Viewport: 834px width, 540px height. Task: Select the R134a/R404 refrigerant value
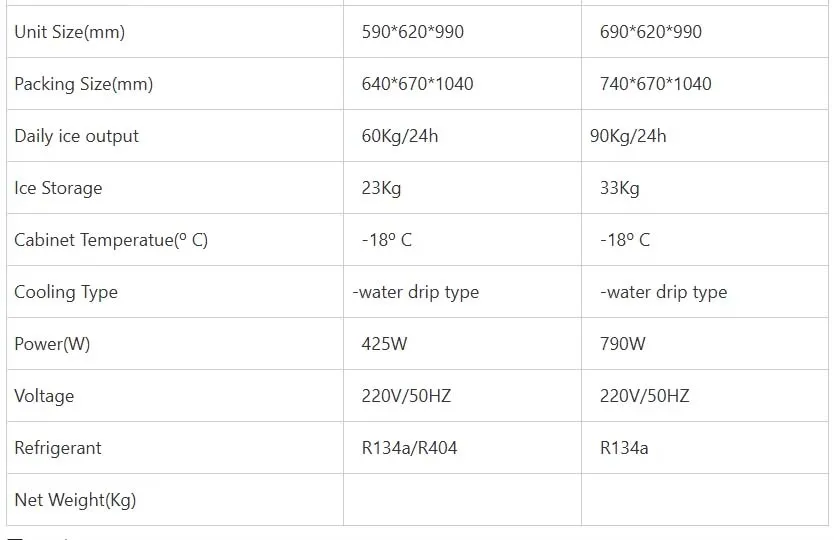click(409, 448)
